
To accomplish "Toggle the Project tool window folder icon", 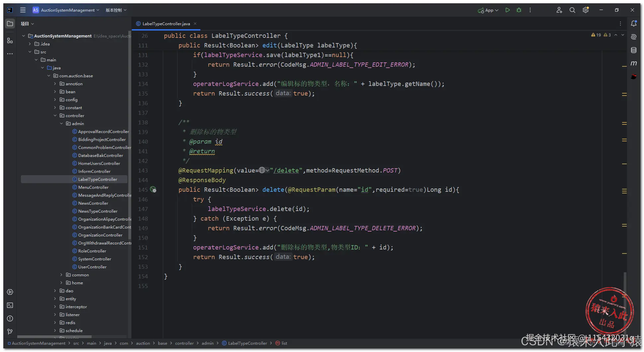I will click(10, 24).
